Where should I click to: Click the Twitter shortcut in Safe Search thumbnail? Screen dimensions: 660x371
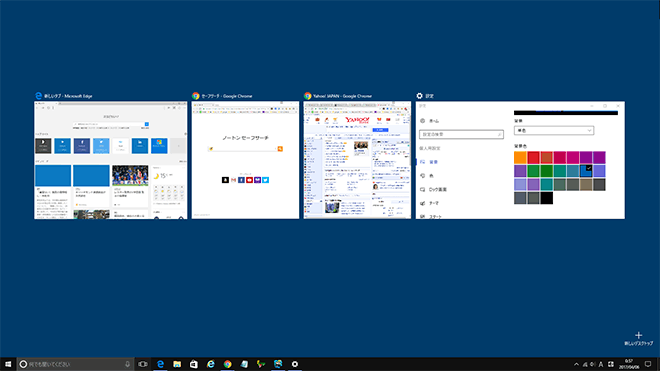(266, 180)
